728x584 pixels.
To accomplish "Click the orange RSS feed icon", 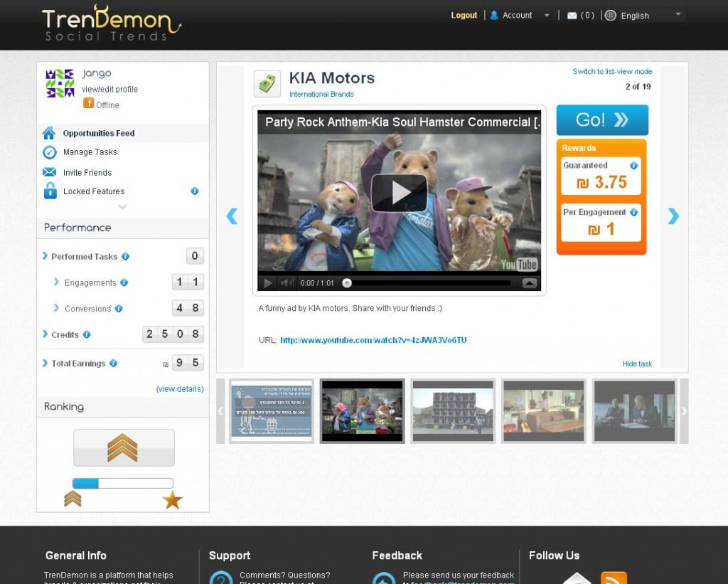I will (x=614, y=578).
